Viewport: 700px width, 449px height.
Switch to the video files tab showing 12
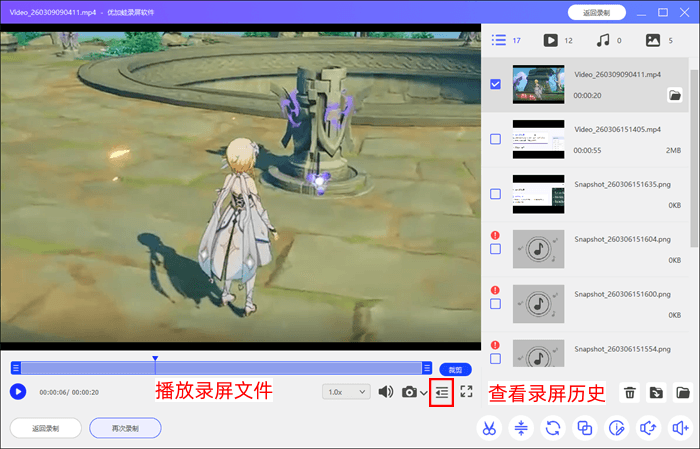point(558,40)
